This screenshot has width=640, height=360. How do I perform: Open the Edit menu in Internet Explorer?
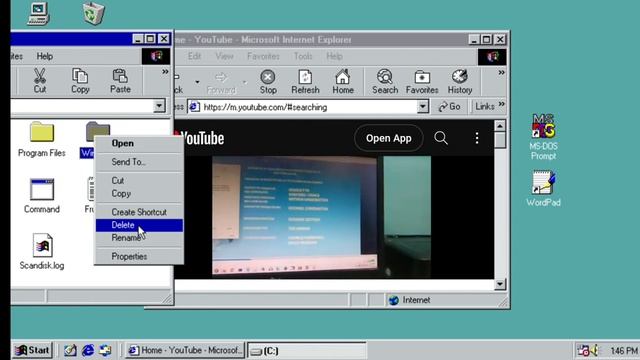point(194,56)
